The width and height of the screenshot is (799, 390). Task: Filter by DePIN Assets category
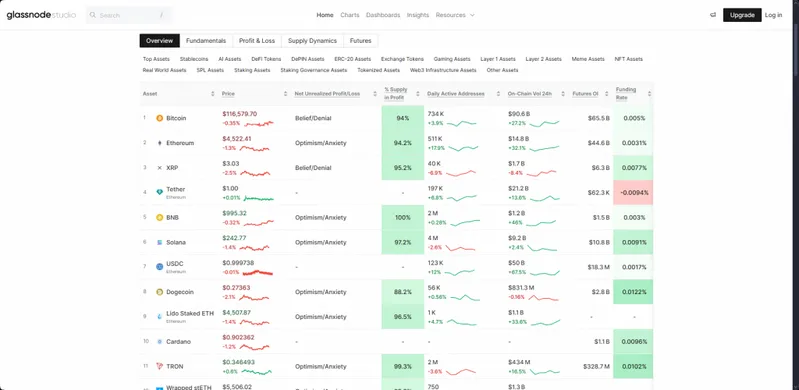[308, 59]
